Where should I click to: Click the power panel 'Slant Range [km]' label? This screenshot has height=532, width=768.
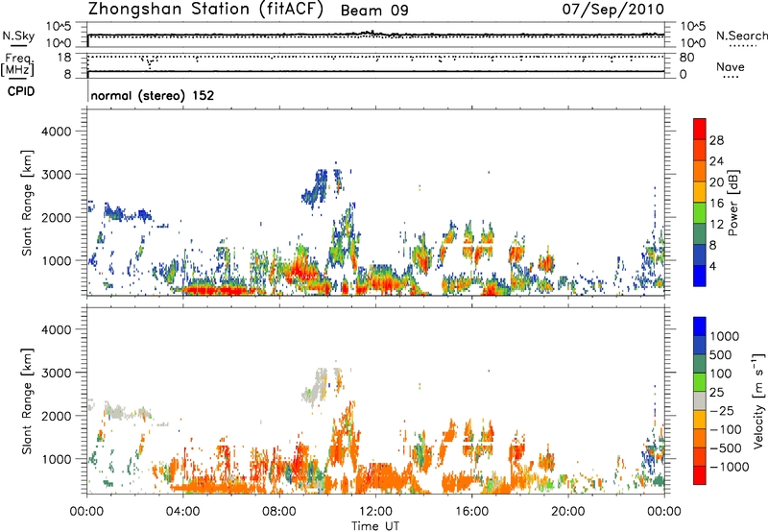(x=27, y=203)
